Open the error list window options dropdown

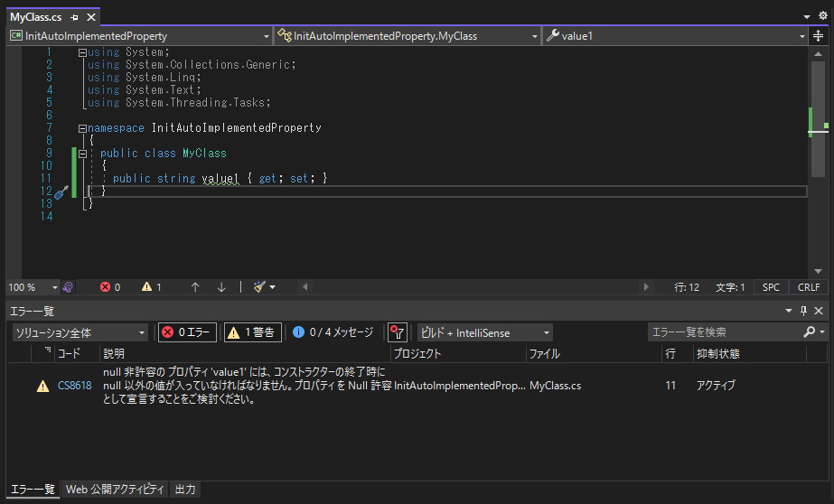789,311
